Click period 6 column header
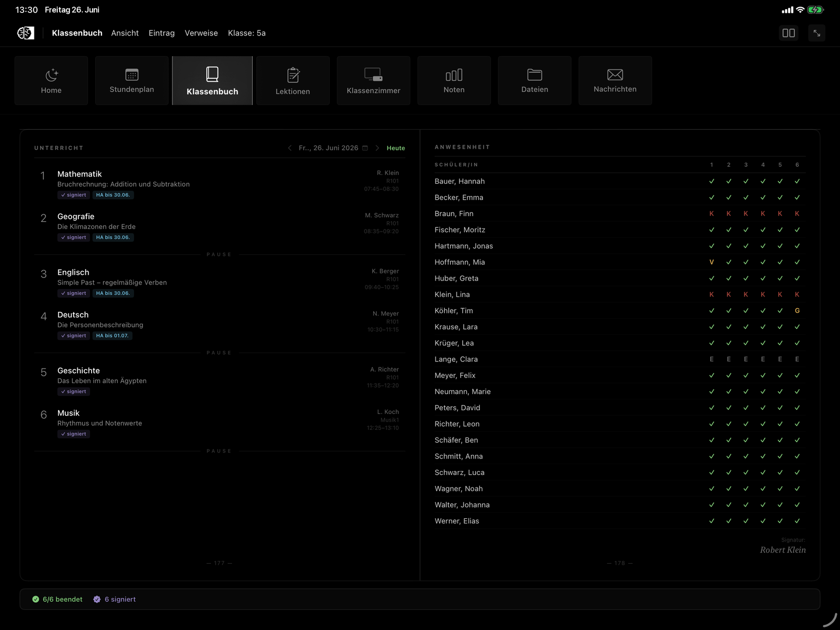The height and width of the screenshot is (630, 840). [797, 165]
